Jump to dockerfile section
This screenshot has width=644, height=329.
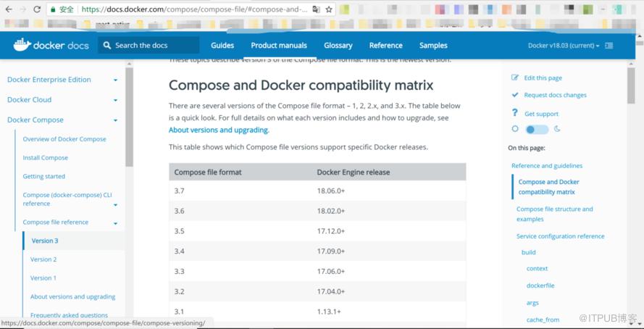click(x=540, y=286)
